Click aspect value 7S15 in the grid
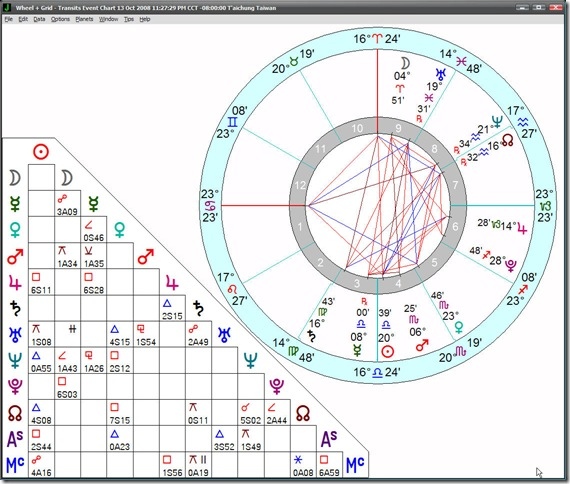 point(120,421)
